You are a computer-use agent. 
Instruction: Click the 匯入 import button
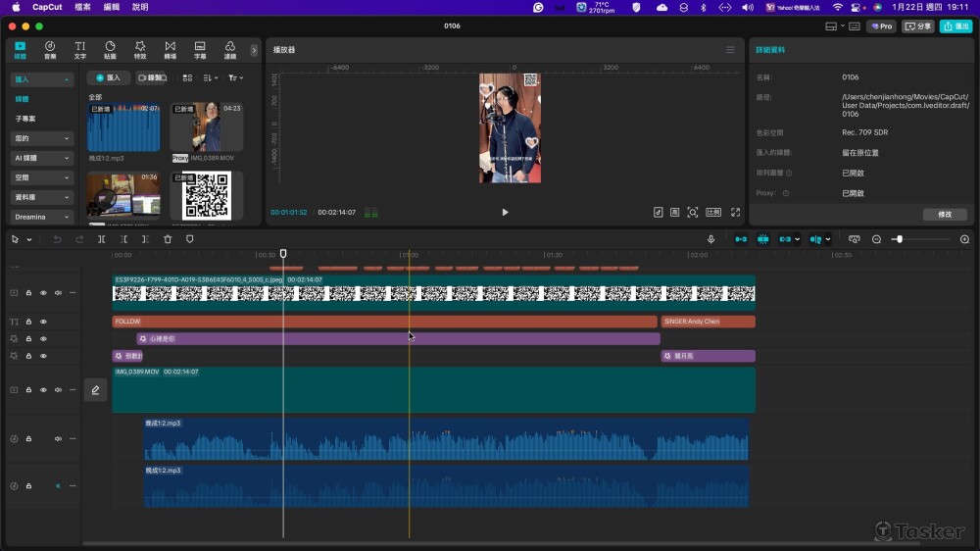[x=108, y=77]
